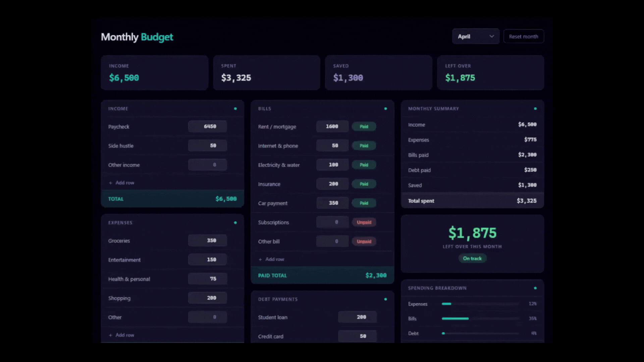Screen dimensions: 644x362
Task: Click the Expenses panel status dot
Action: click(x=235, y=223)
